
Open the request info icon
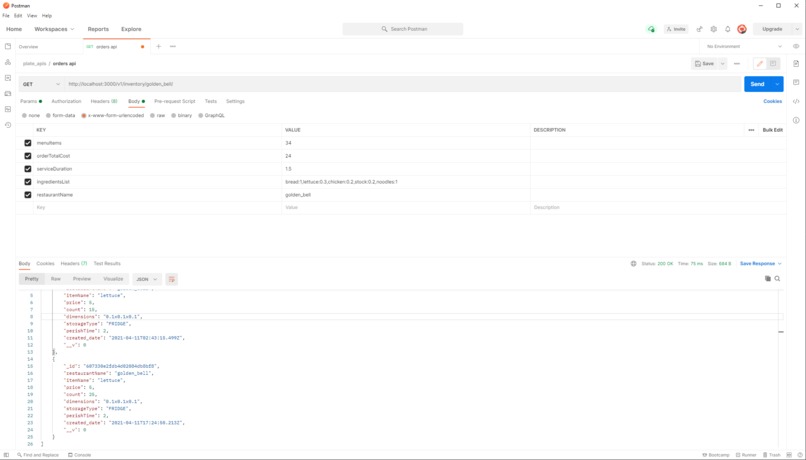[796, 120]
